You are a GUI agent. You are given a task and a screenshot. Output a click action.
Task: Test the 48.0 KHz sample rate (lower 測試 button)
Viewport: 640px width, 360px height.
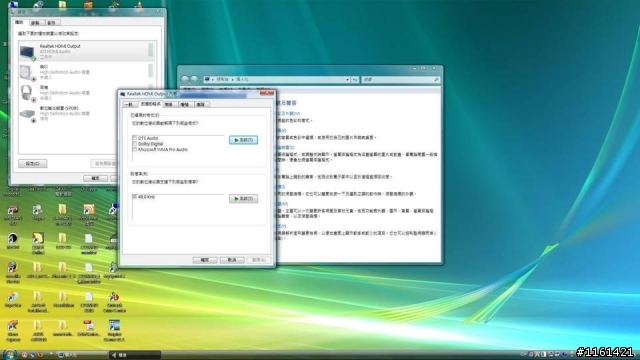pos(243,198)
